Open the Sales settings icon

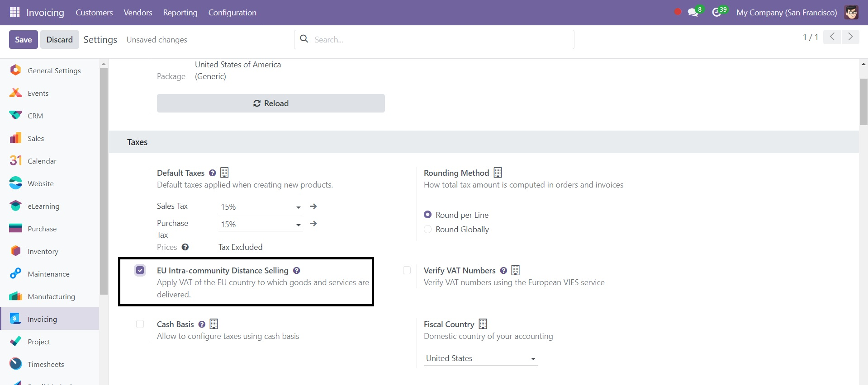click(x=15, y=138)
